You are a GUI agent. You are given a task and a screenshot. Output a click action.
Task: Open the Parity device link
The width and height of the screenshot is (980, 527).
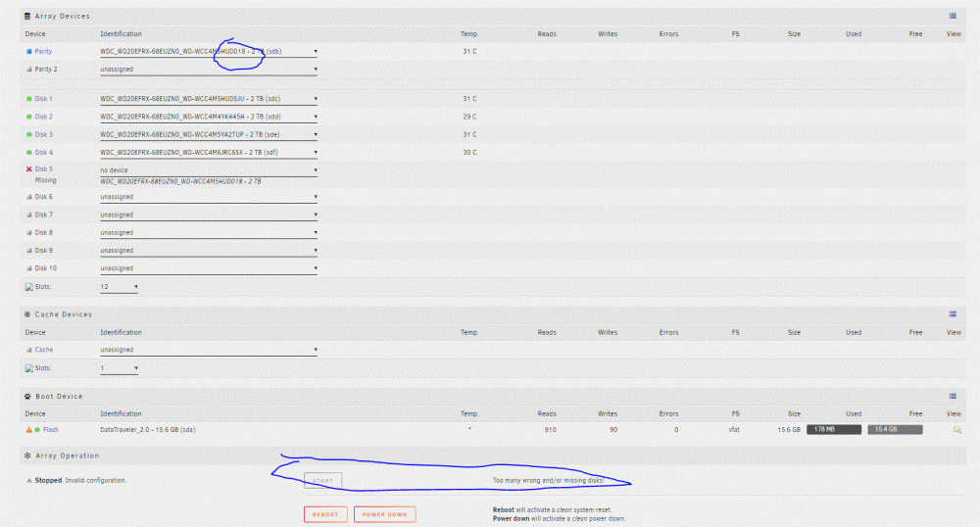coord(43,51)
